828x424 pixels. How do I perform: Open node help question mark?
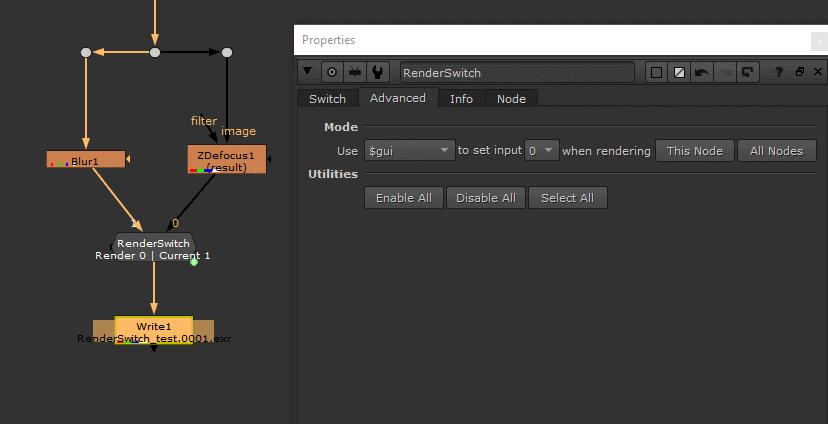coord(779,72)
